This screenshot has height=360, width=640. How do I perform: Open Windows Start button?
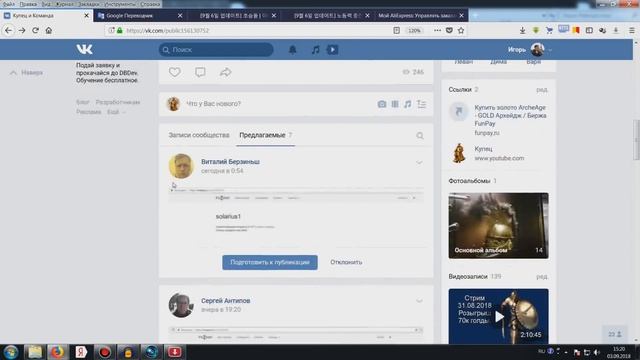tap(11, 352)
